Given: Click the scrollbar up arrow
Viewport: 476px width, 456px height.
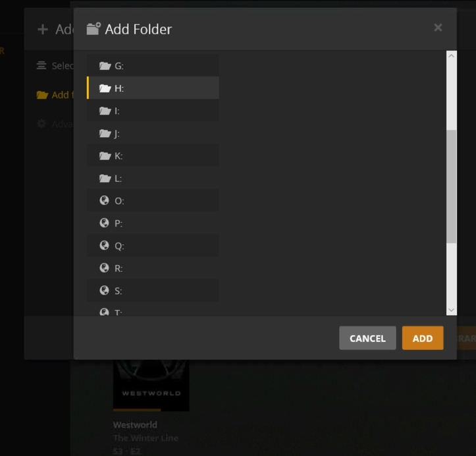Looking at the screenshot, I should click(451, 56).
